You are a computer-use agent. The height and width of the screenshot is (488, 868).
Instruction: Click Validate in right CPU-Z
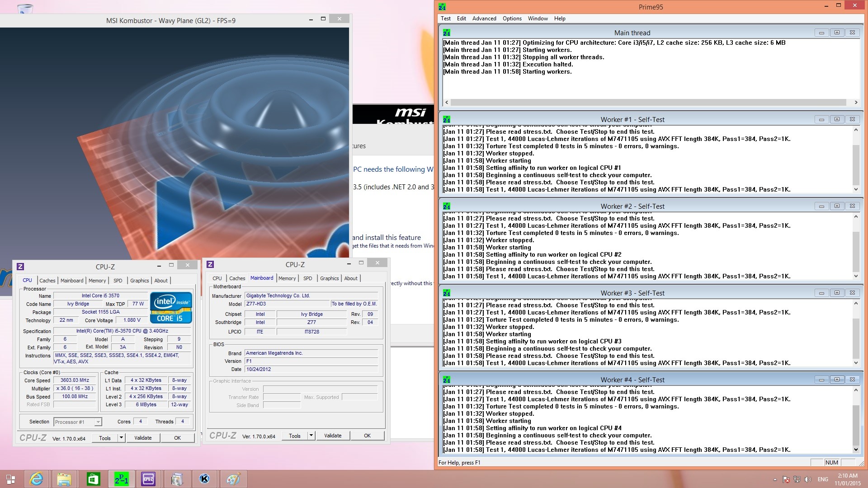pos(333,436)
